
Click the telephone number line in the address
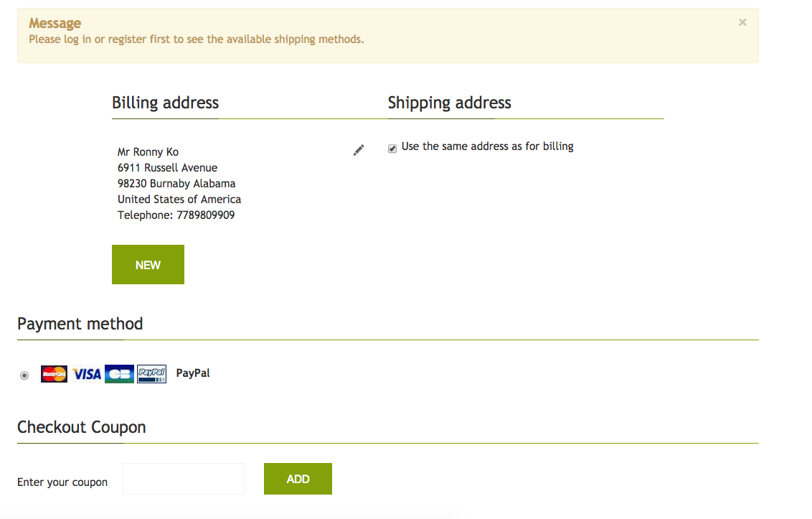[176, 215]
